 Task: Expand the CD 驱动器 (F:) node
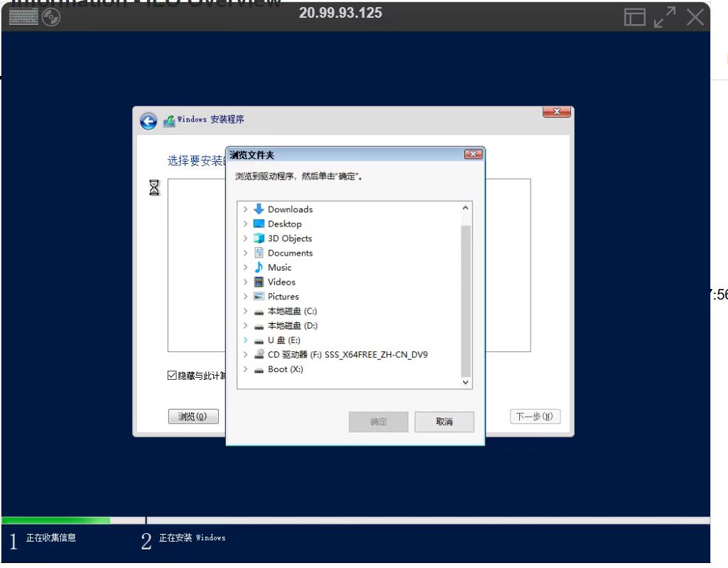click(x=246, y=354)
